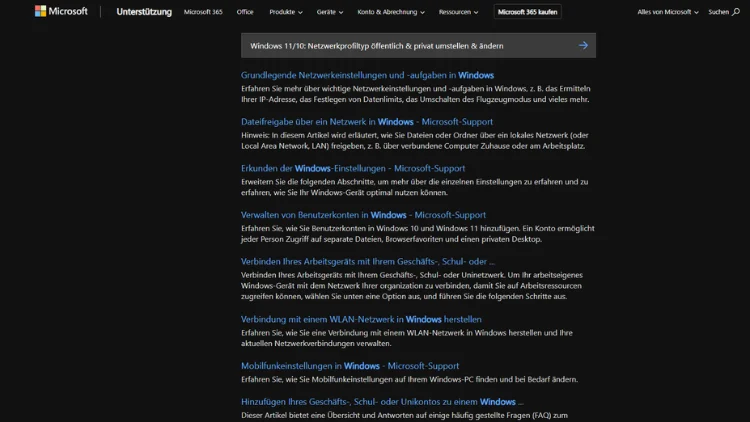Click the Microsoft logo
750x422 pixels.
61,11
